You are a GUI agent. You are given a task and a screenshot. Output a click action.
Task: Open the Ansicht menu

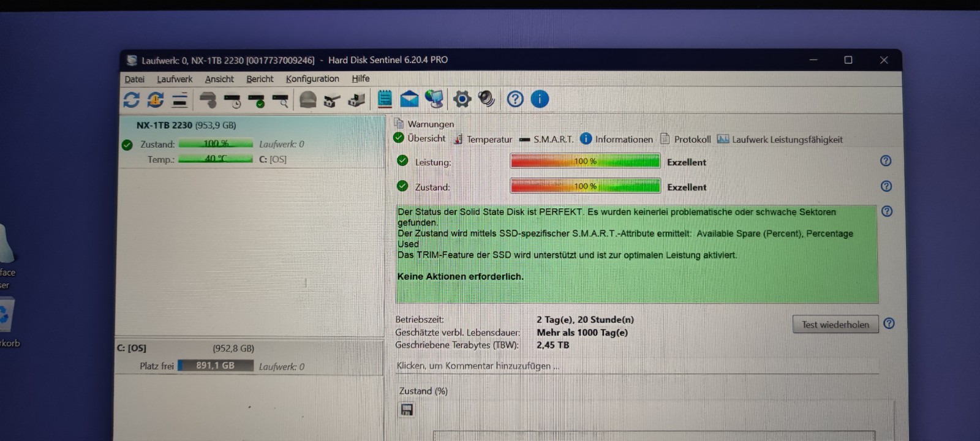219,79
